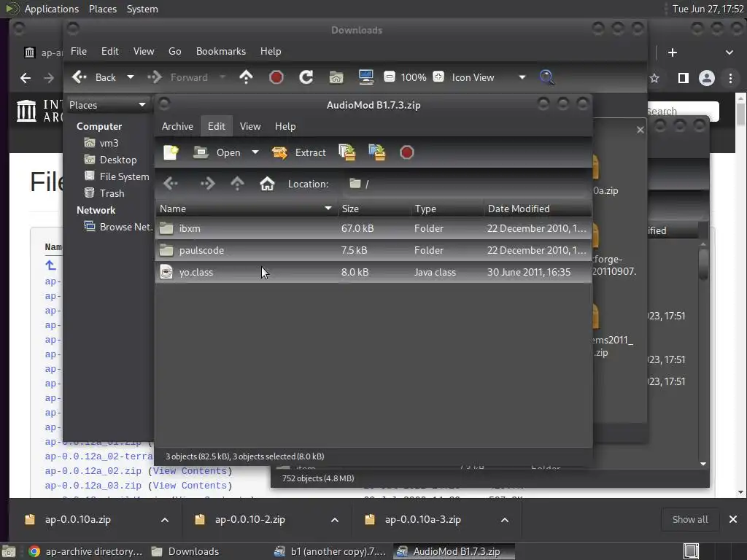747x560 pixels.
Task: Click the archive Forward navigation arrow
Action: pos(207,184)
